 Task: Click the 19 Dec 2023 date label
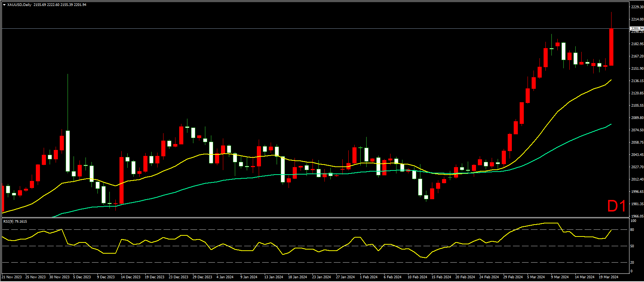coord(155,277)
